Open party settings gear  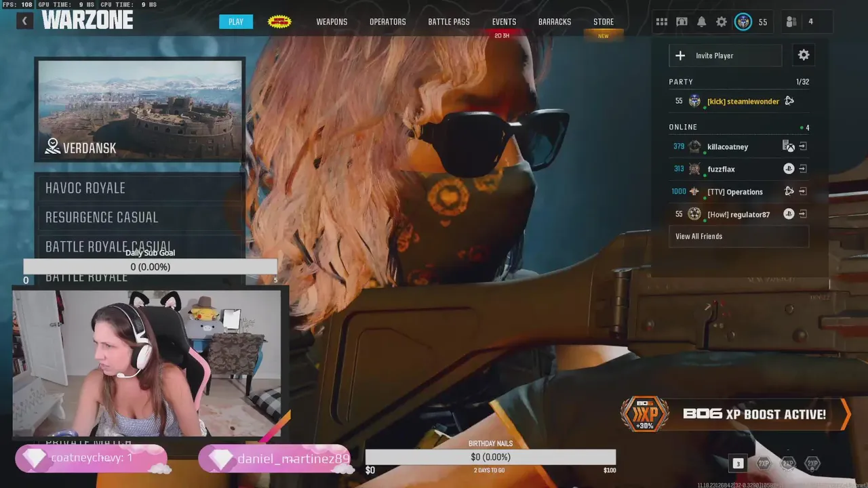click(804, 55)
